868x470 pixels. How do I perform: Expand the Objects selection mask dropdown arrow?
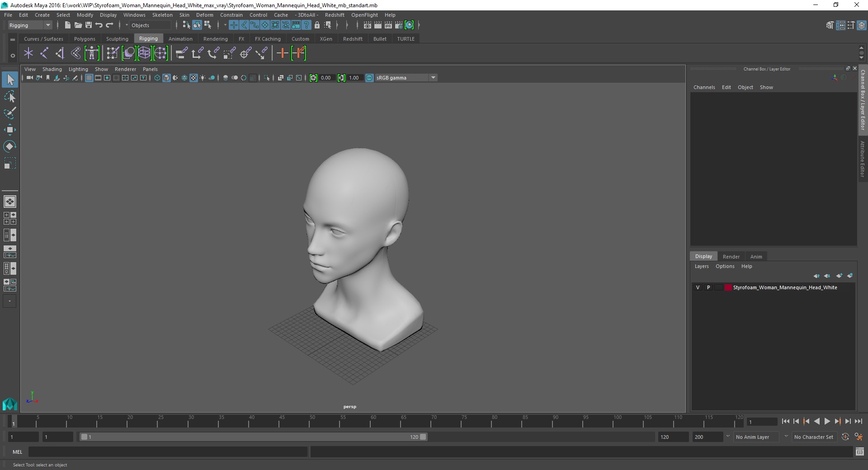127,25
